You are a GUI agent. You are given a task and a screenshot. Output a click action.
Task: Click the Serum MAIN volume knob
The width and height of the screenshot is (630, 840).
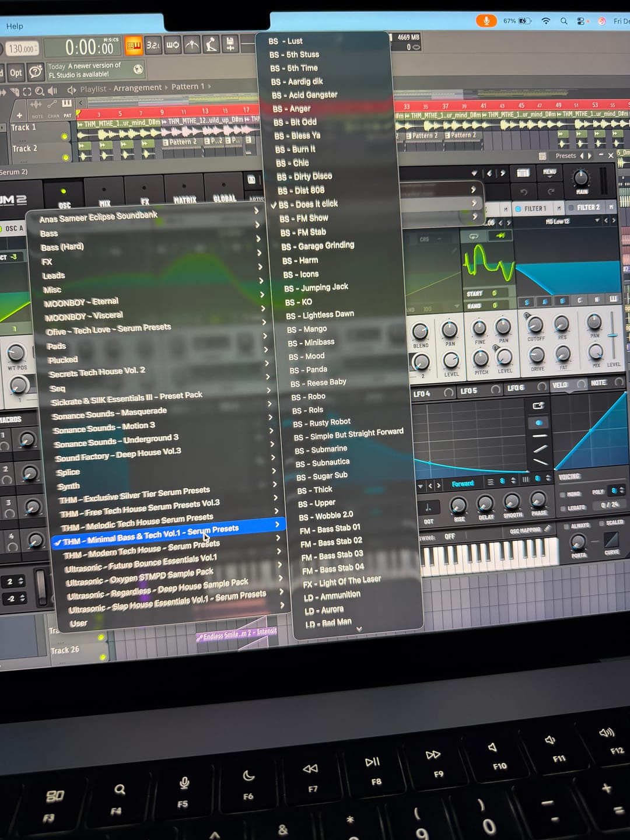580,178
